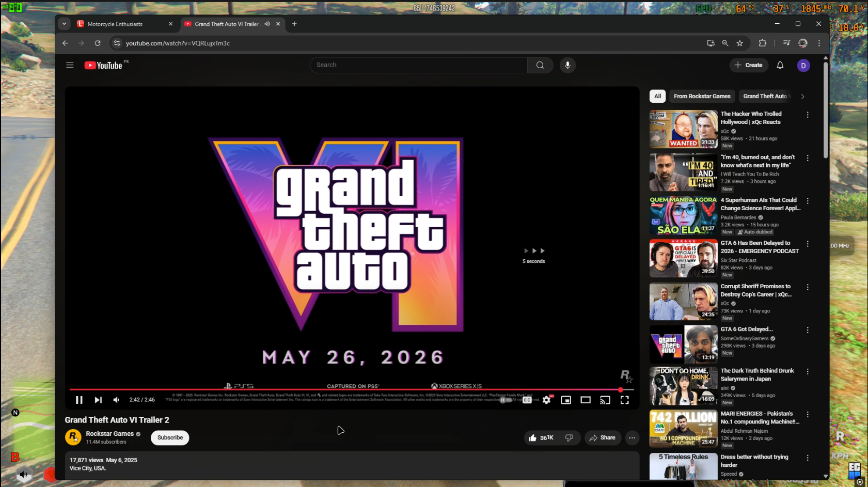This screenshot has width=868, height=487.
Task: Go to YouTube home via logo
Action: (x=103, y=66)
